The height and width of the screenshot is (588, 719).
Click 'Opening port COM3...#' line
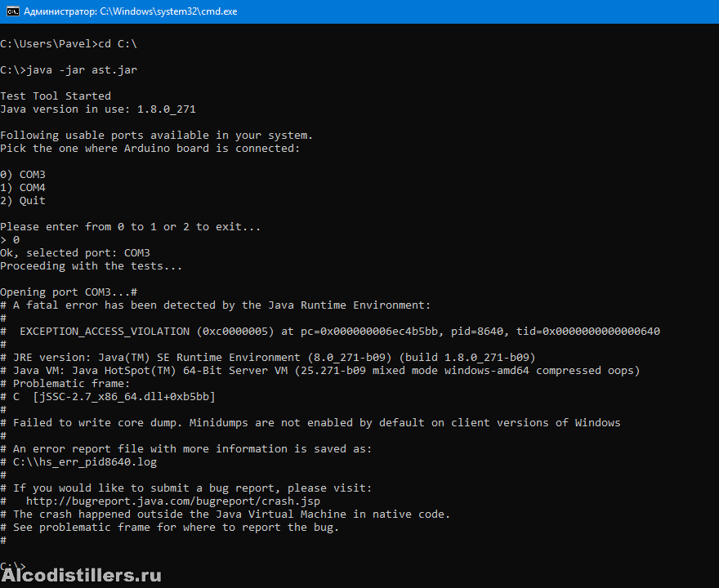69,292
